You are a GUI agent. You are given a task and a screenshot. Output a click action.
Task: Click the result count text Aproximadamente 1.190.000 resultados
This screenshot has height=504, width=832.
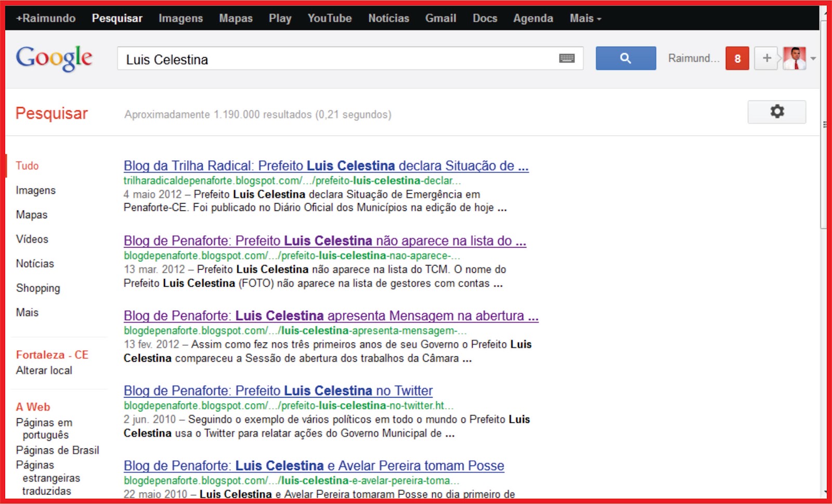pos(258,114)
